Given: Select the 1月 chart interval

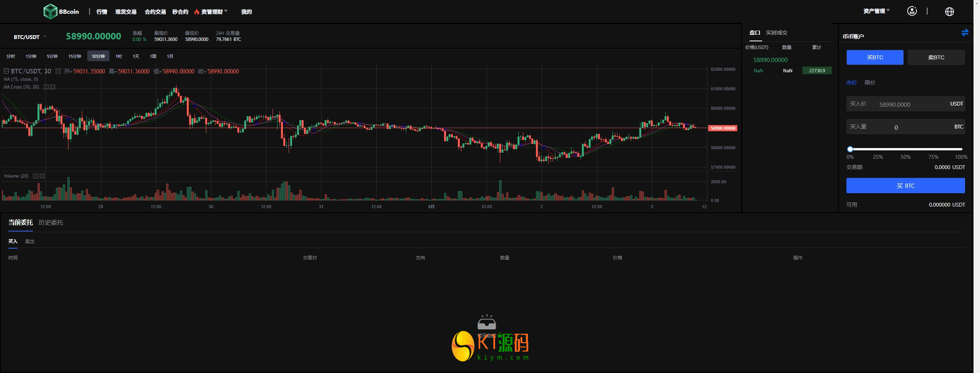Looking at the screenshot, I should 170,56.
